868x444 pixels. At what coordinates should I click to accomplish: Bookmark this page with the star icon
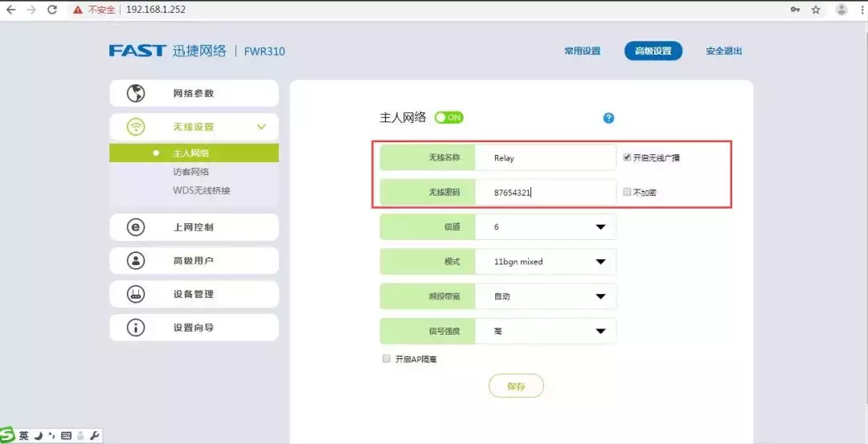click(x=816, y=10)
